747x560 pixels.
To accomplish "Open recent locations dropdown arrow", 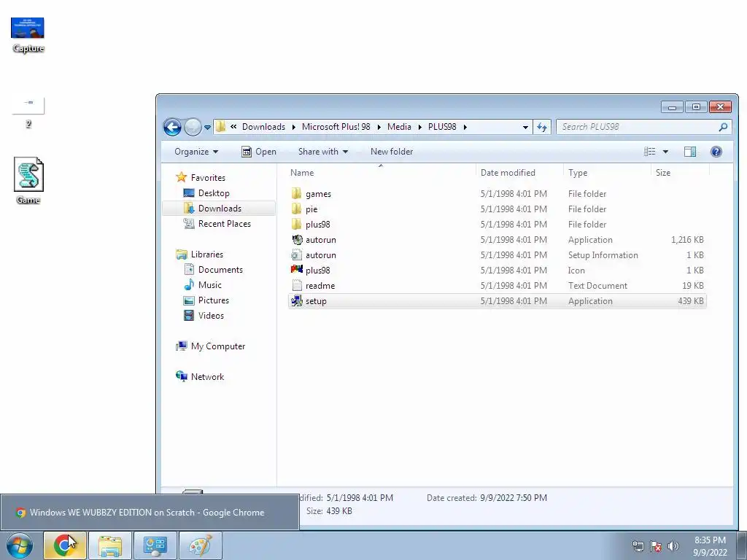I will tap(207, 128).
